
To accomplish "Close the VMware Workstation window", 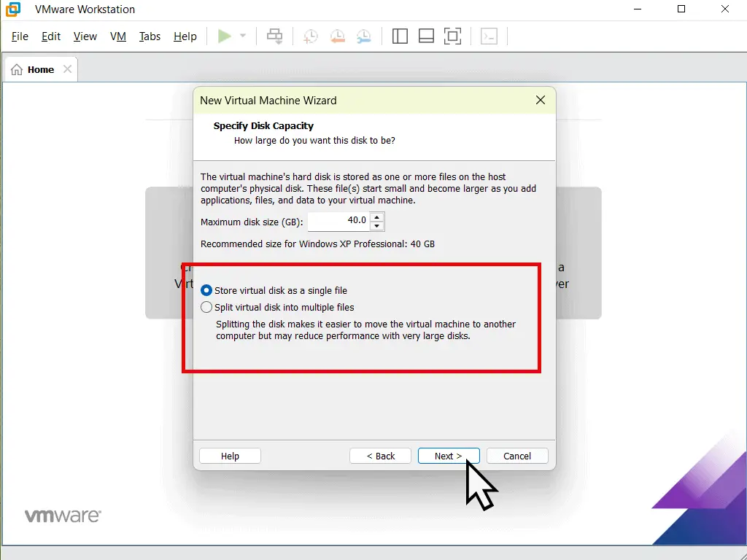I will coord(725,9).
